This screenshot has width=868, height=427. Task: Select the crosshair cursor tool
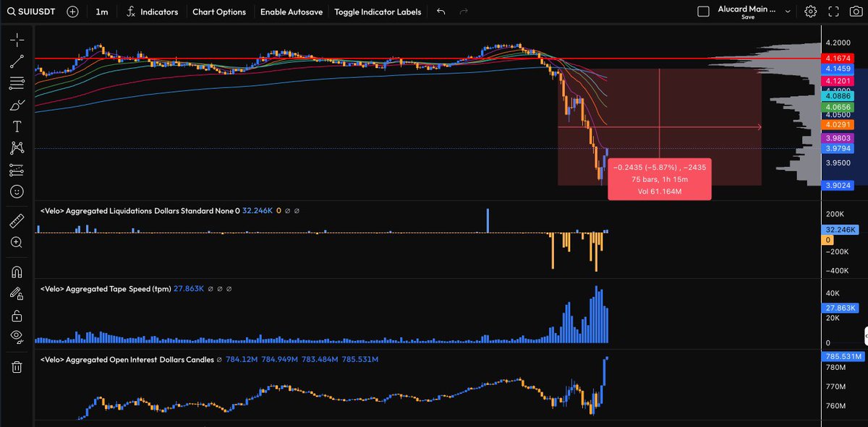point(17,40)
